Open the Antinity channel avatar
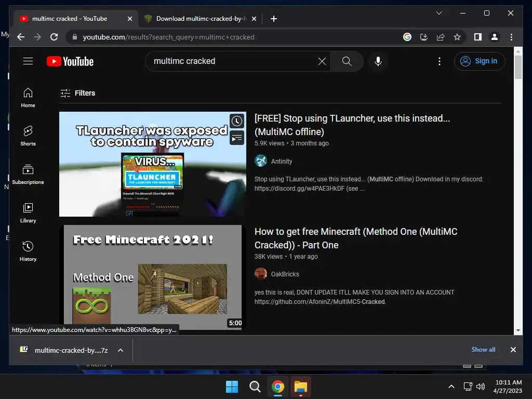The width and height of the screenshot is (532, 399). [261, 161]
